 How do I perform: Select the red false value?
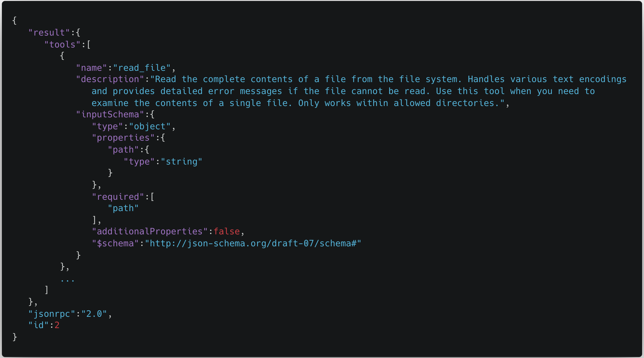(226, 232)
